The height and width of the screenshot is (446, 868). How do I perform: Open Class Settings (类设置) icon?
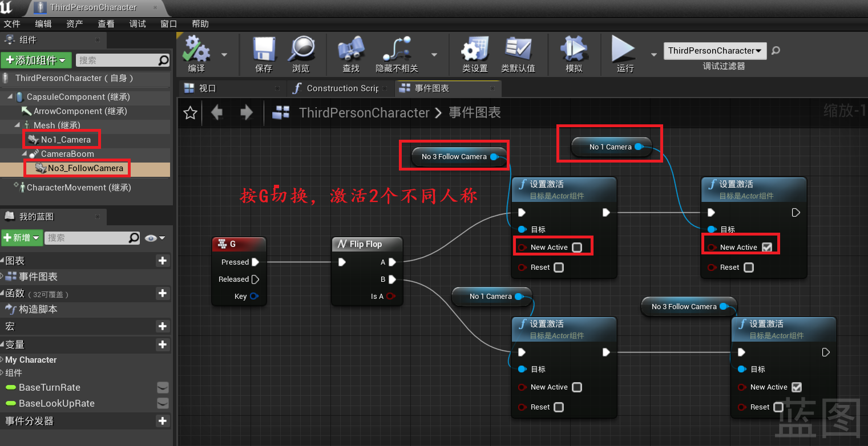point(475,50)
